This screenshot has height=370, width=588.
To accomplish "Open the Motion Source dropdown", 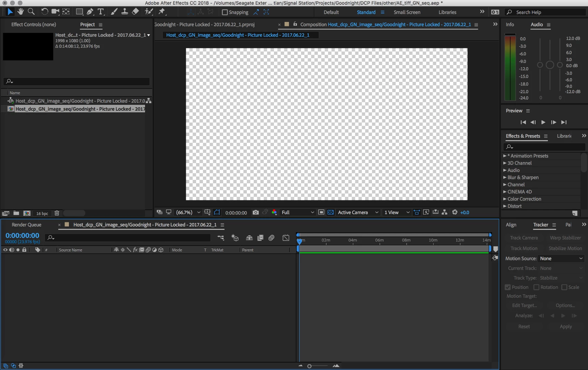I will pos(561,259).
